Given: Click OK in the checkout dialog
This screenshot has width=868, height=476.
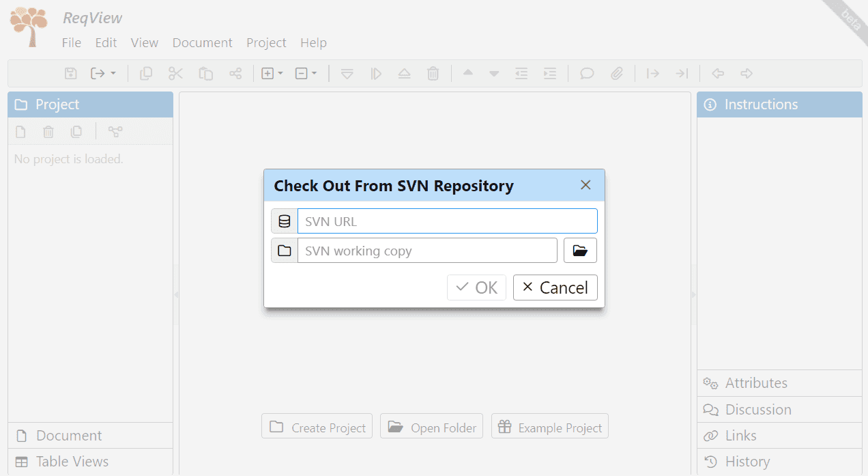Looking at the screenshot, I should [x=476, y=288].
